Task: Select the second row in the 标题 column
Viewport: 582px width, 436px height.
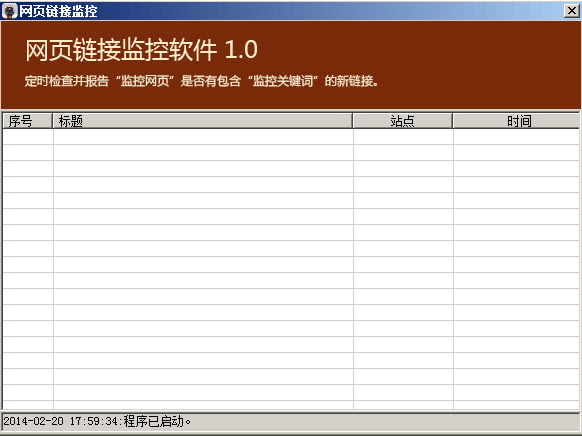Action: (203, 153)
